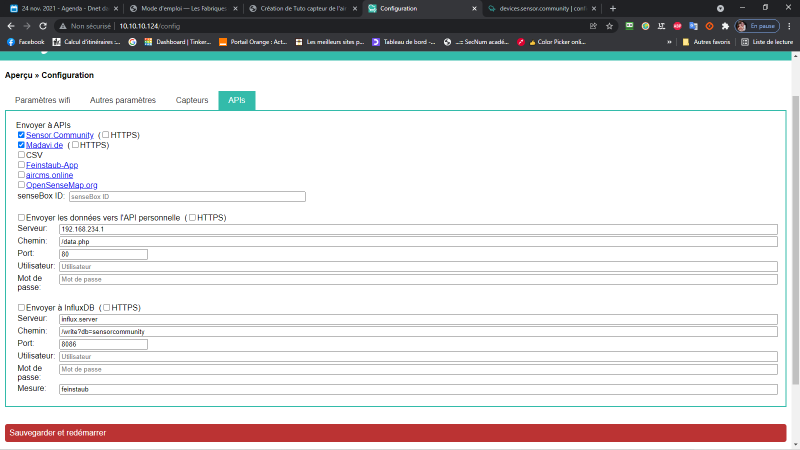Close the 'Création de Tuto capteur' tab

point(355,8)
